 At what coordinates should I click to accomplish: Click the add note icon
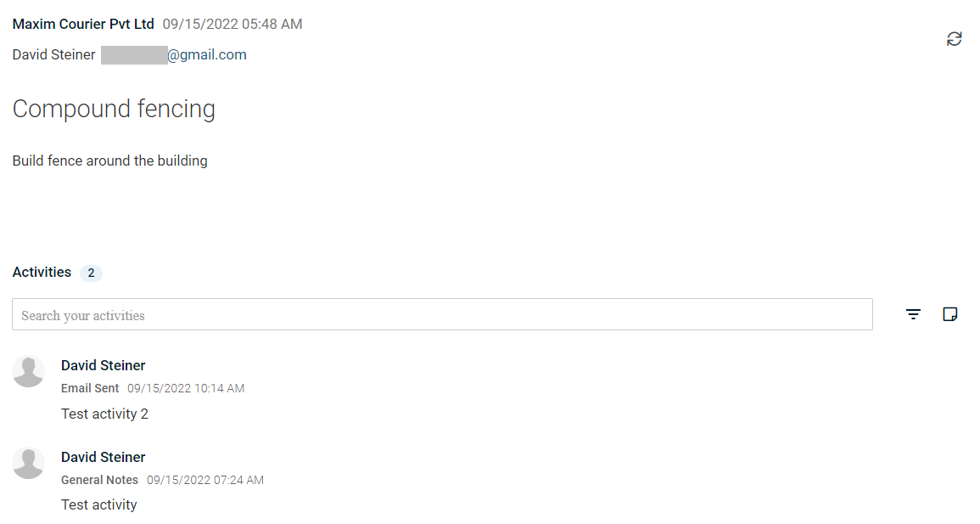tap(950, 314)
